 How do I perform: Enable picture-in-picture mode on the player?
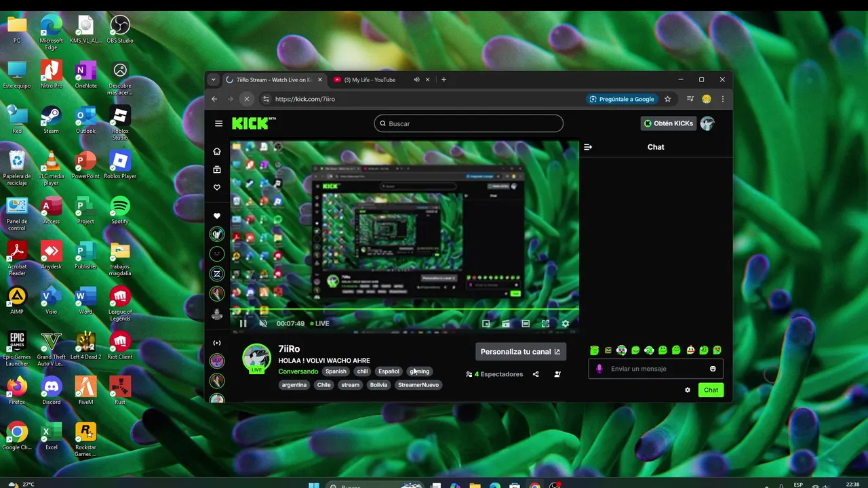pos(486,323)
